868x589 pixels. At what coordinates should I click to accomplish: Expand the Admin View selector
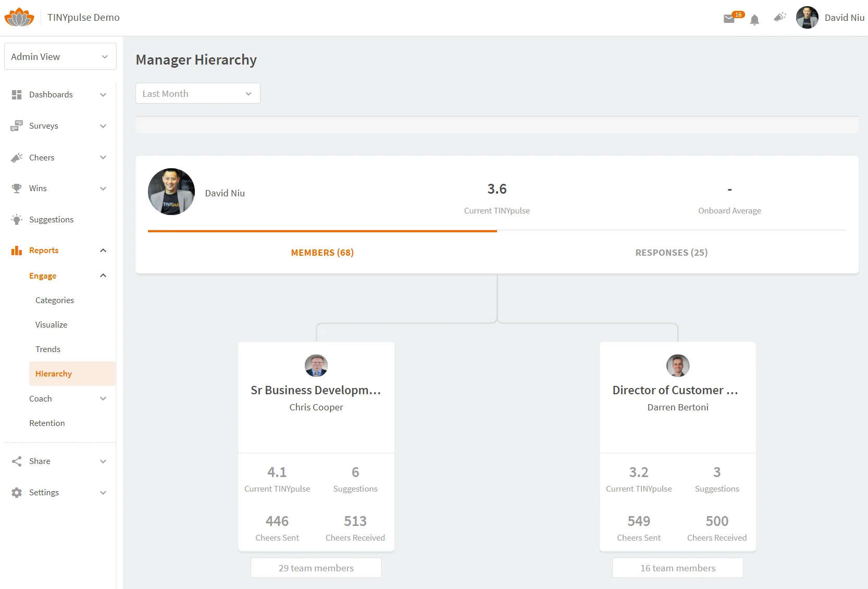click(59, 56)
